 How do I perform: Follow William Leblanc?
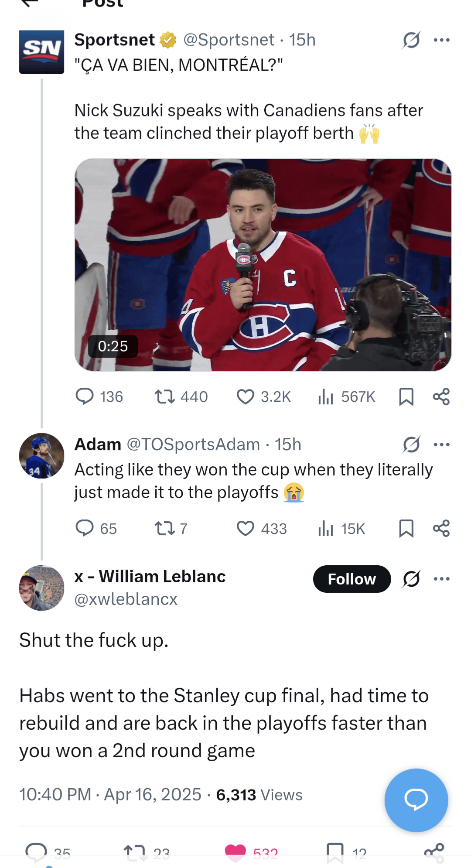coord(352,579)
